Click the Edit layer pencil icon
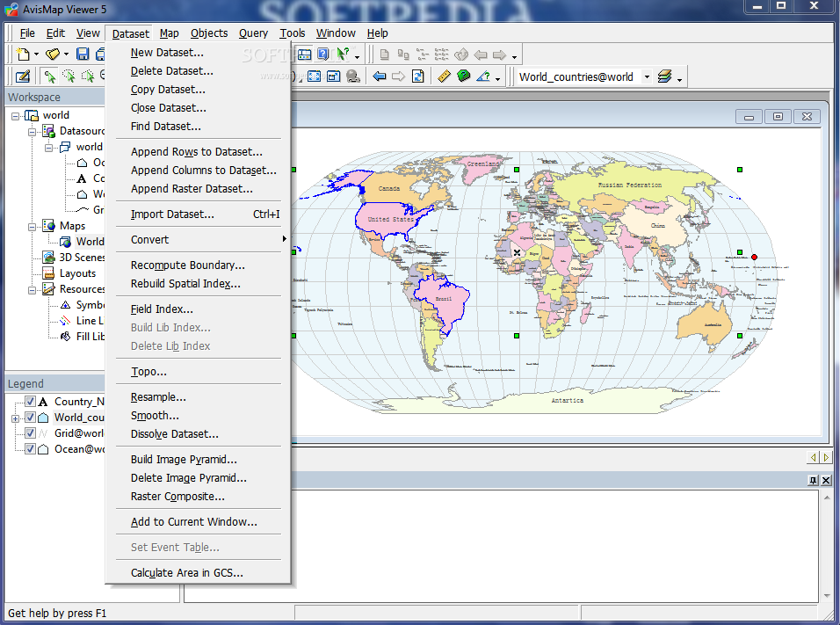Viewport: 840px width, 625px height. pos(23,76)
